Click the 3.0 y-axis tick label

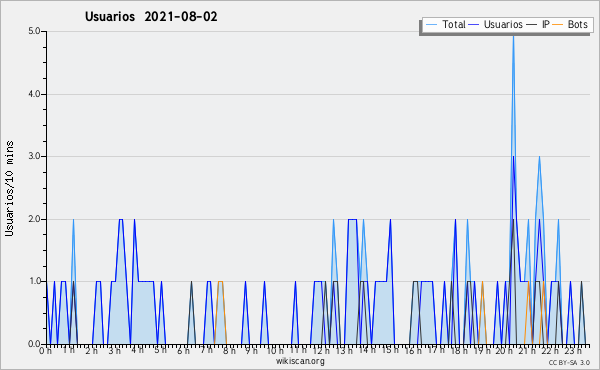(34, 156)
